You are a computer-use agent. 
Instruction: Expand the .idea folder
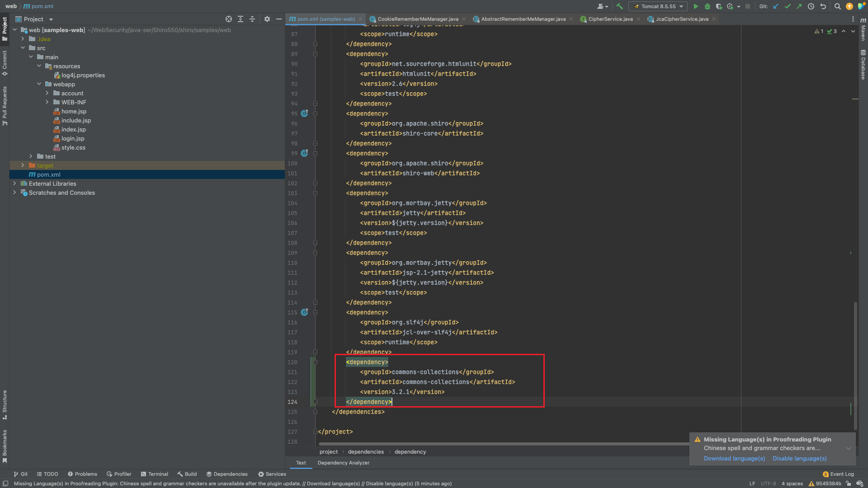pyautogui.click(x=23, y=39)
